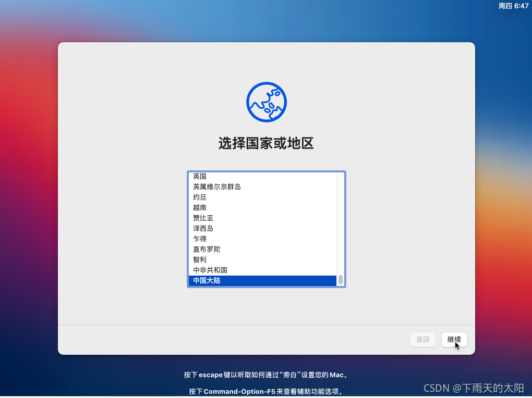Click the Command-Option-F5 accessibility hint
Viewport: 532px width, 398px height.
click(x=267, y=391)
